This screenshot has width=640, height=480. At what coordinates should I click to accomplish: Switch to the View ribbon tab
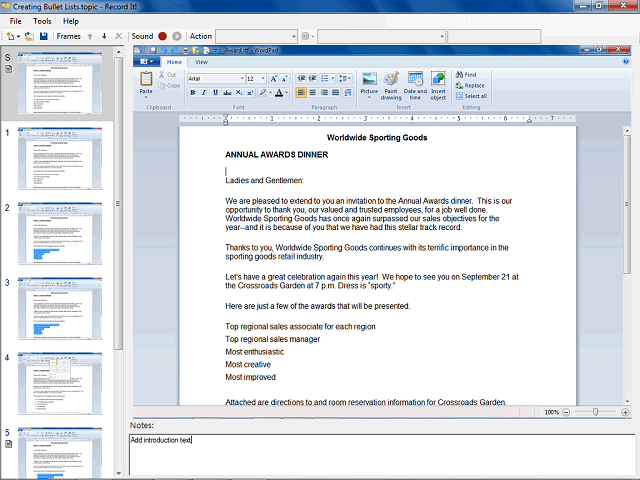click(201, 62)
